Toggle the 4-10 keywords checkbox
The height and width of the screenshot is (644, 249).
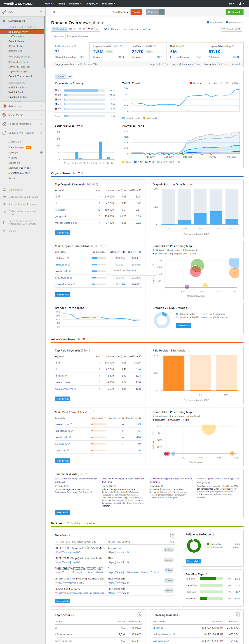135,162
